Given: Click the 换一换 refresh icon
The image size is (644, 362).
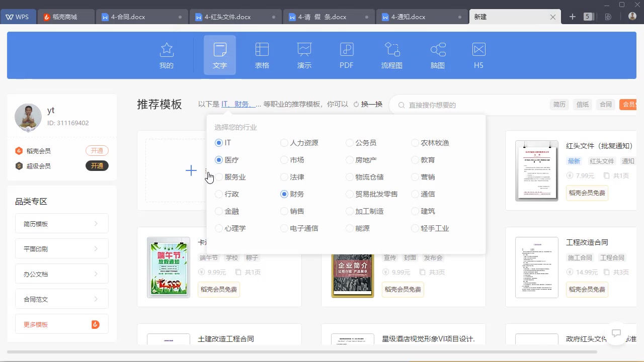Looking at the screenshot, I should (356, 105).
